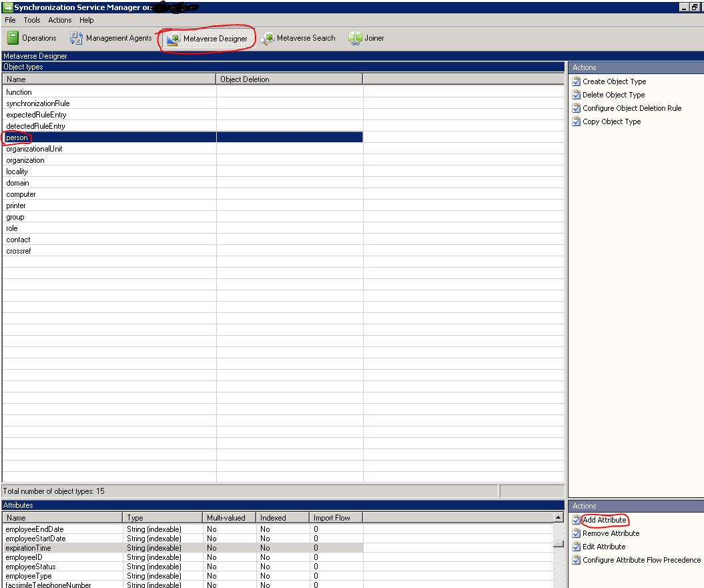Click the Edit Attribute action
Screen dimensions: 704x588
click(x=604, y=547)
